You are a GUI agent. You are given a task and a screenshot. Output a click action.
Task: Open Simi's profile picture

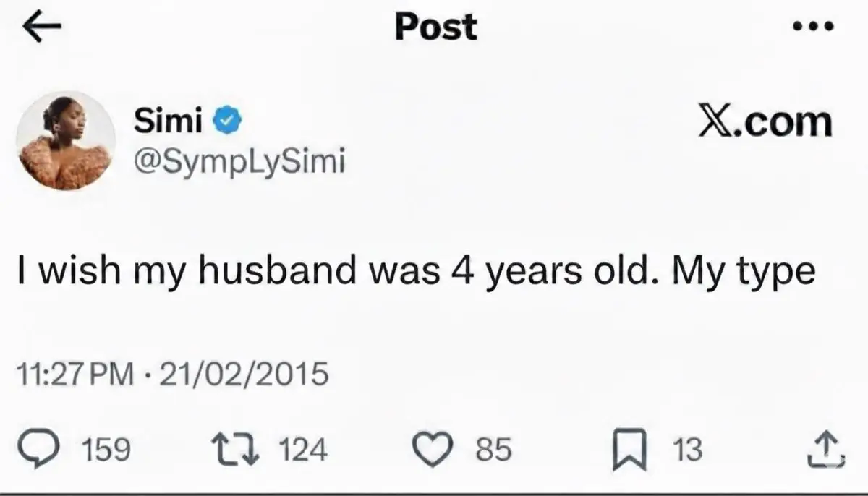(67, 141)
